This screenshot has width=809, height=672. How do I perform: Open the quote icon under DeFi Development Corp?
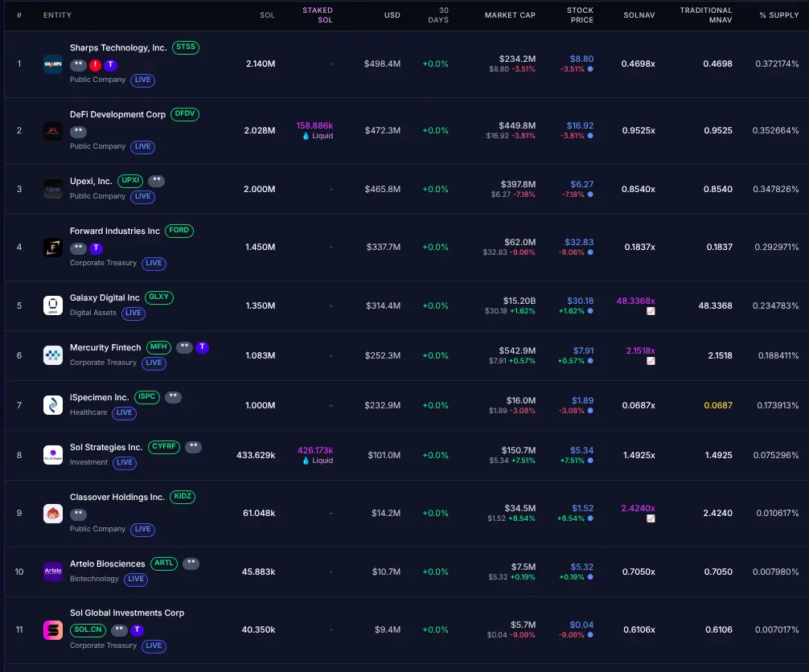78,132
